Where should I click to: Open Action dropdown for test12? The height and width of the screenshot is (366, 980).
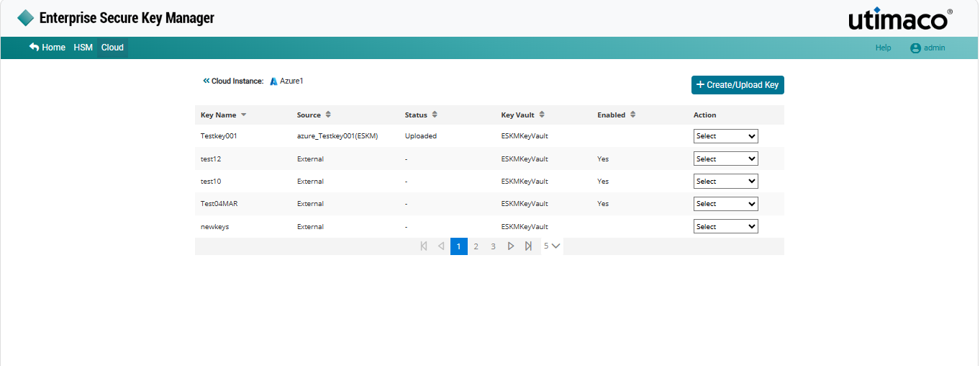(725, 159)
